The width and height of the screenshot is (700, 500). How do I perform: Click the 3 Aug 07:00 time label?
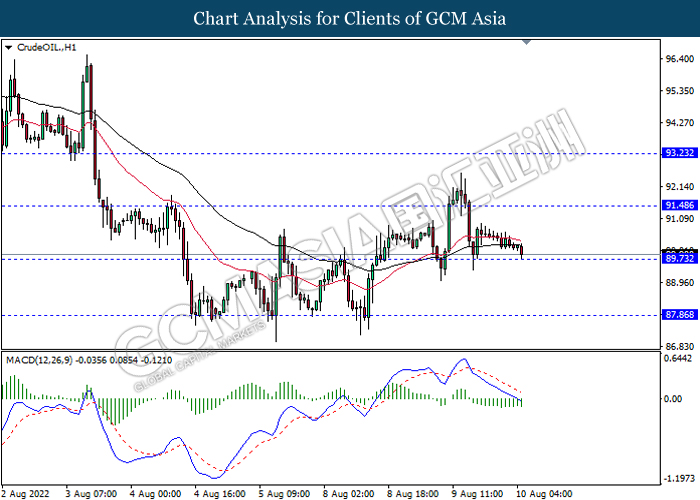click(91, 494)
